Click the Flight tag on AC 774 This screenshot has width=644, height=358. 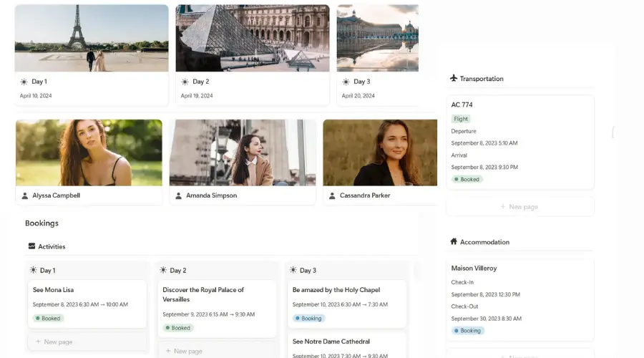tap(461, 119)
